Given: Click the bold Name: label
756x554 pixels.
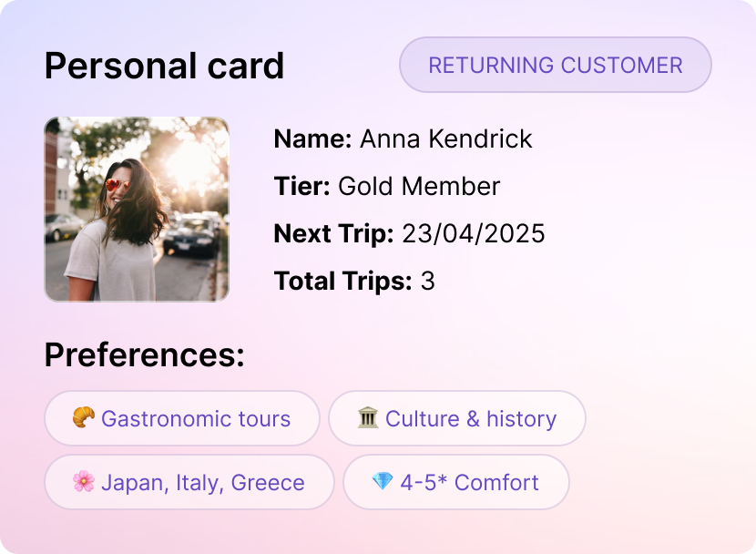Looking at the screenshot, I should pyautogui.click(x=312, y=139).
